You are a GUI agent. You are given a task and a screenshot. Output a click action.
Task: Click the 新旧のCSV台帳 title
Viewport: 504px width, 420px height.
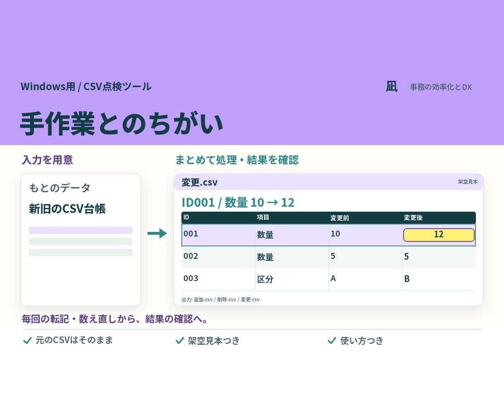click(67, 209)
